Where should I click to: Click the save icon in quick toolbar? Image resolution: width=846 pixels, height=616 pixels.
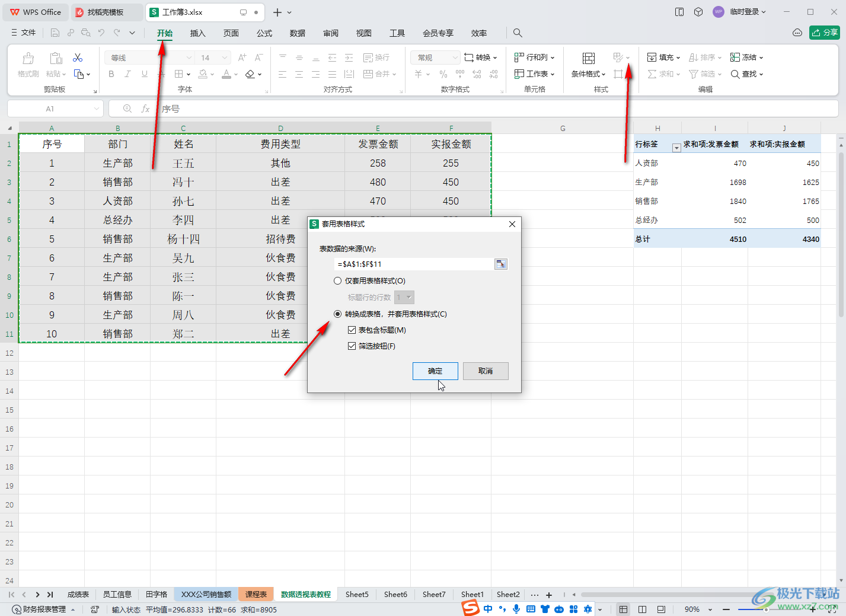click(55, 33)
